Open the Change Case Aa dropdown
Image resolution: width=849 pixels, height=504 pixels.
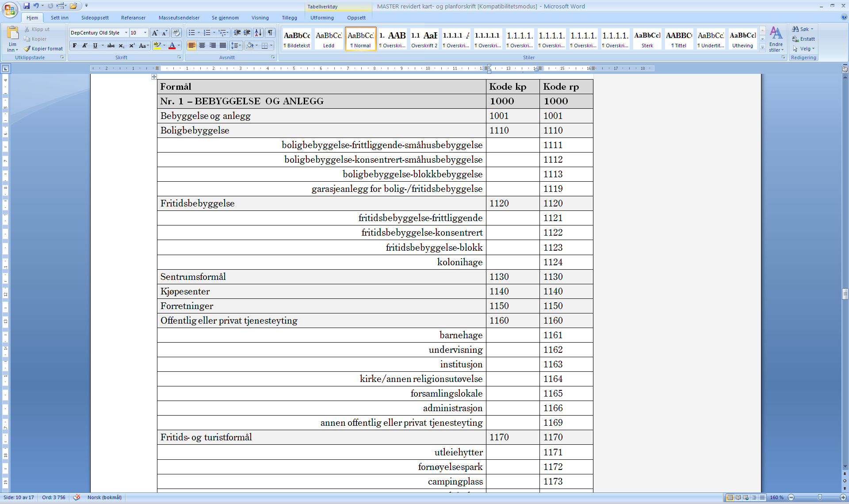coord(143,46)
